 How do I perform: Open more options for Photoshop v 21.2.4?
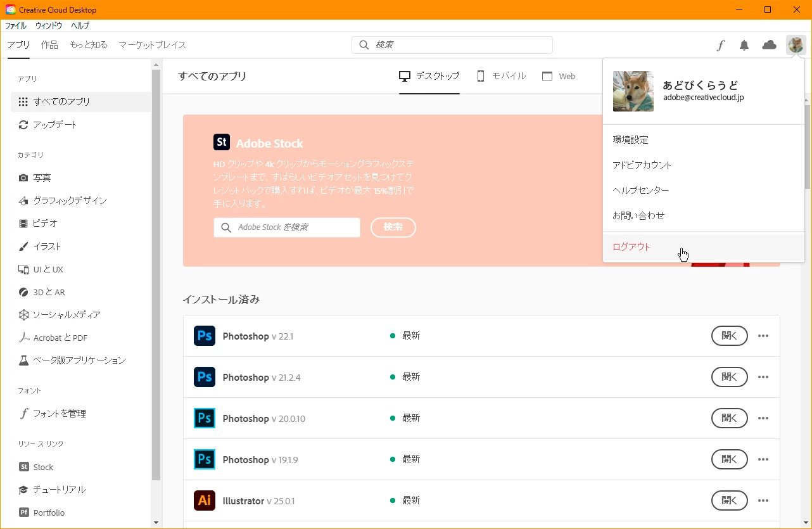(x=763, y=377)
